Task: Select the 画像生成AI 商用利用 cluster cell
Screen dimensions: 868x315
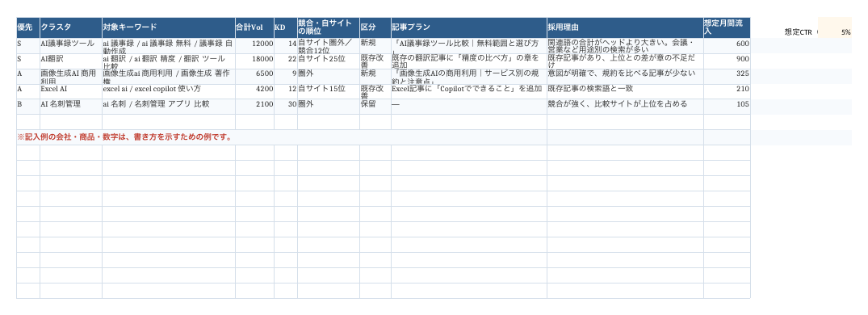Action: (71, 77)
